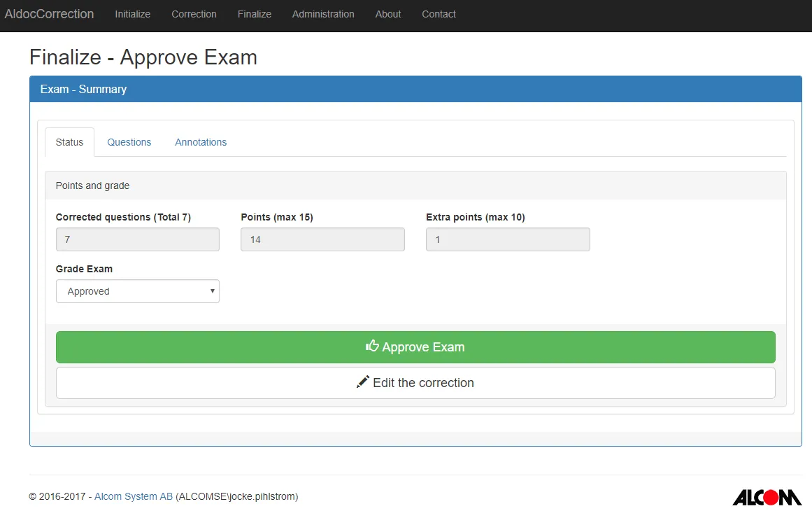Click the green Approve Exam button

[x=415, y=347]
